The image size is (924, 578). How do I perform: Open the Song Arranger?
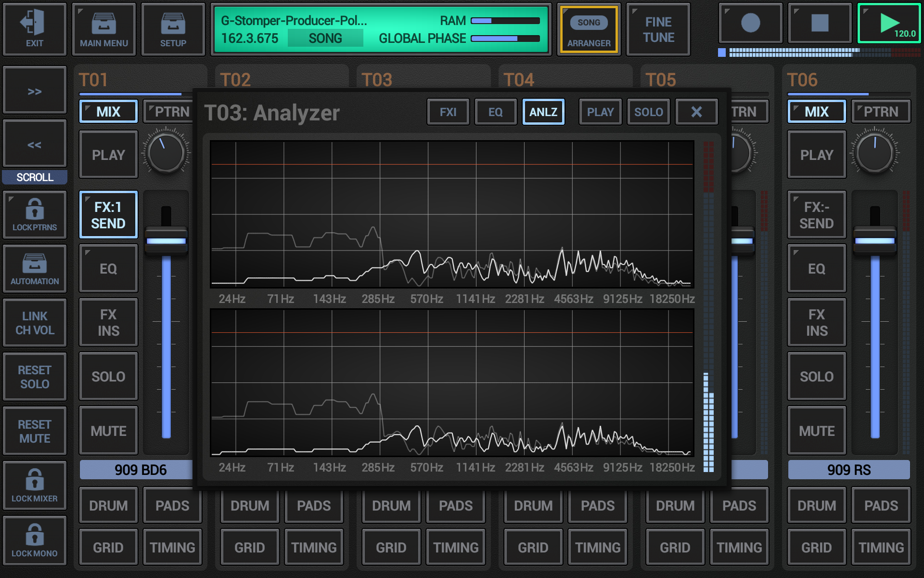coord(589,29)
